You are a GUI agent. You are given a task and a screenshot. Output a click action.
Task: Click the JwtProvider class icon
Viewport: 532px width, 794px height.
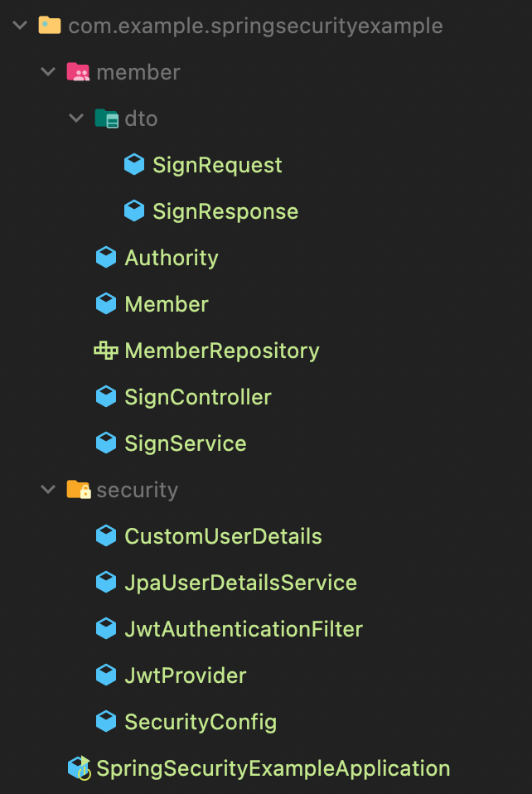(106, 675)
